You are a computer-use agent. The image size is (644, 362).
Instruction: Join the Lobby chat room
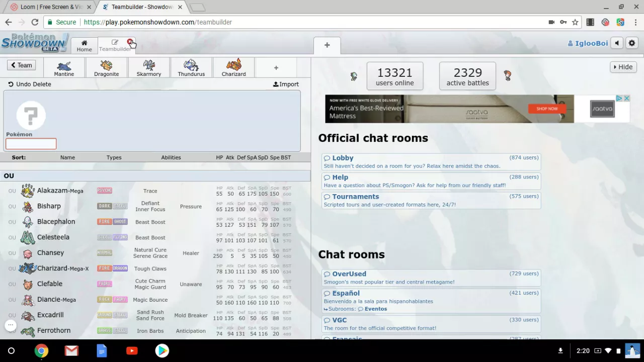[431, 162]
